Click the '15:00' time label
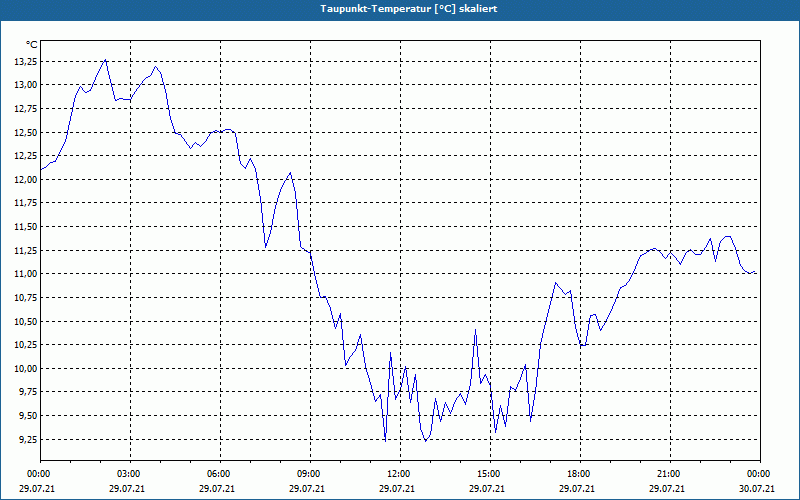Image resolution: width=800 pixels, height=500 pixels. [488, 474]
